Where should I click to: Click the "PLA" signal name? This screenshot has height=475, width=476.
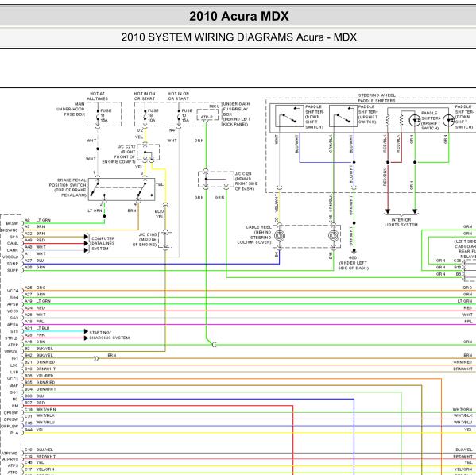tap(14, 433)
